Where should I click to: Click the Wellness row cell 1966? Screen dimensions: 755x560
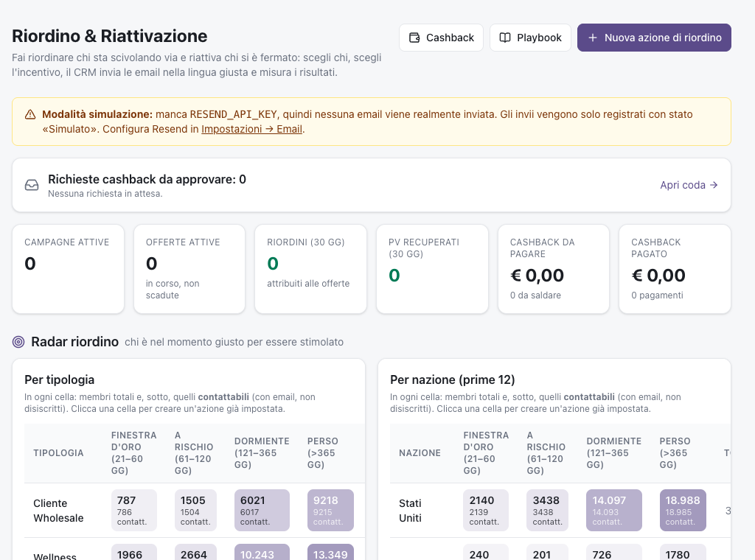click(x=134, y=553)
